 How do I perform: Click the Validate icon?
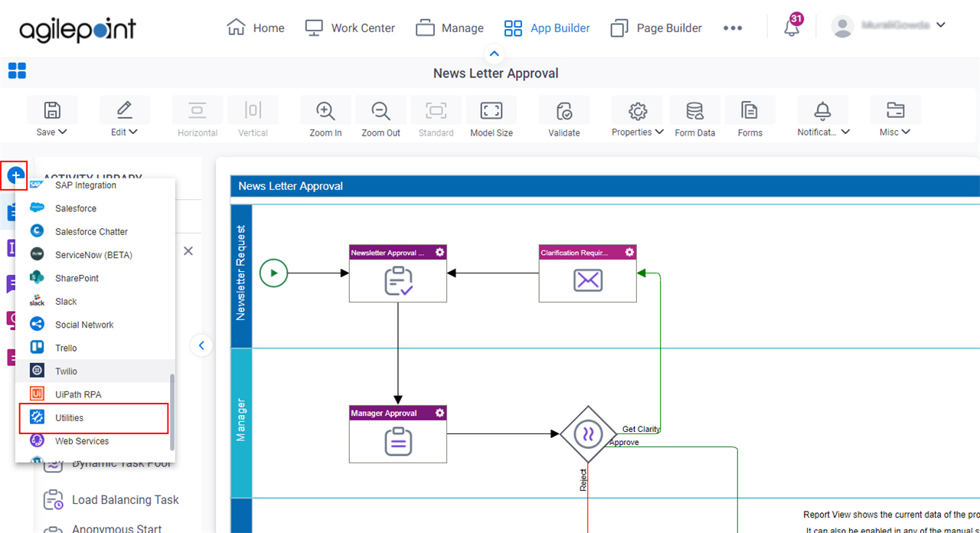coord(564,110)
